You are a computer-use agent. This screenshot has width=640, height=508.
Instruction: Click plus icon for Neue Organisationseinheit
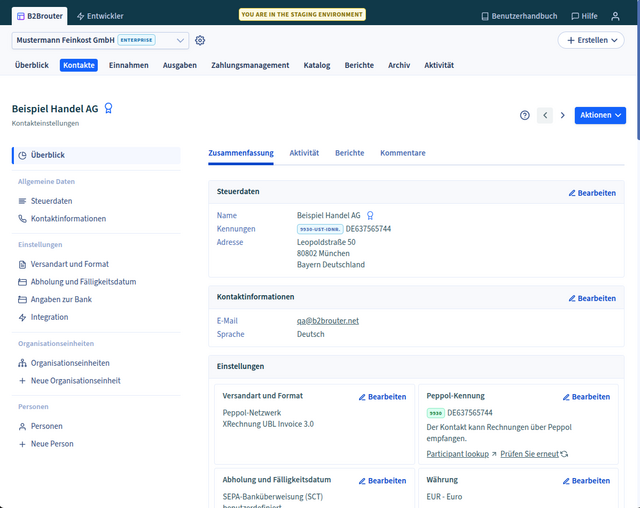pyautogui.click(x=22, y=381)
